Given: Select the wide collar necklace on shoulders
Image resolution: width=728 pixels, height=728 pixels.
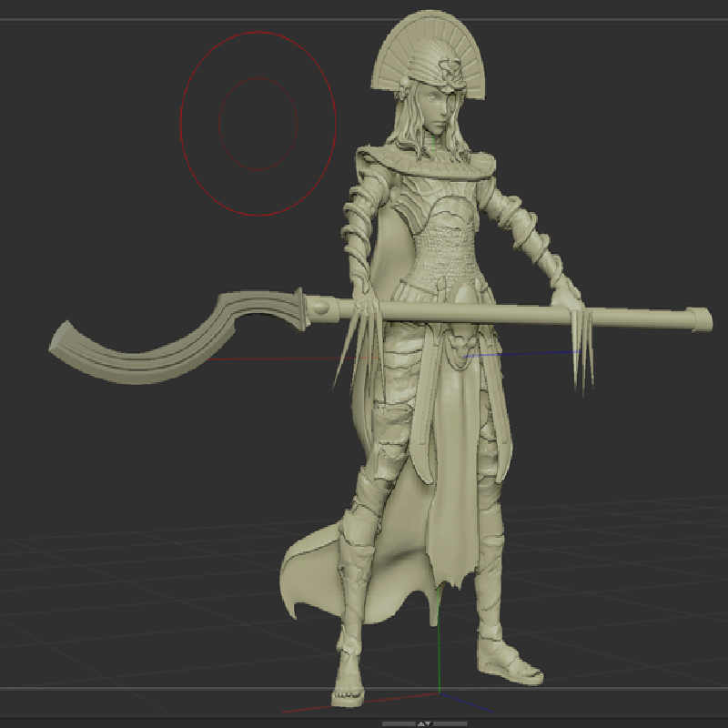Looking at the screenshot, I should (x=425, y=163).
